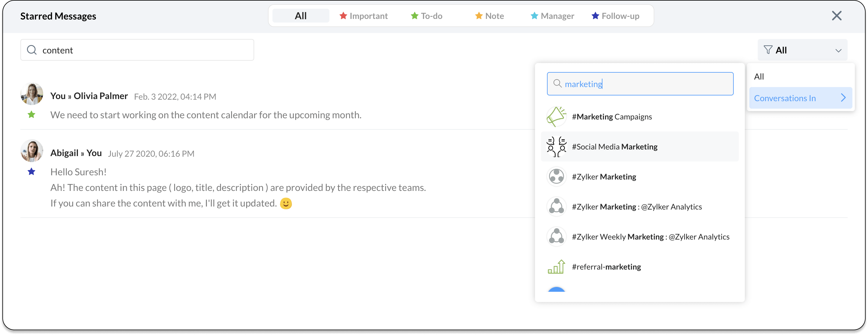Image resolution: width=868 pixels, height=335 pixels.
Task: Toggle the Note filter tab
Action: (x=489, y=15)
